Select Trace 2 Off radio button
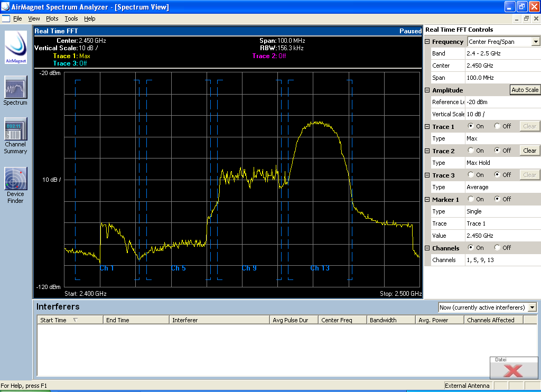This screenshot has height=392, width=541. tap(497, 151)
